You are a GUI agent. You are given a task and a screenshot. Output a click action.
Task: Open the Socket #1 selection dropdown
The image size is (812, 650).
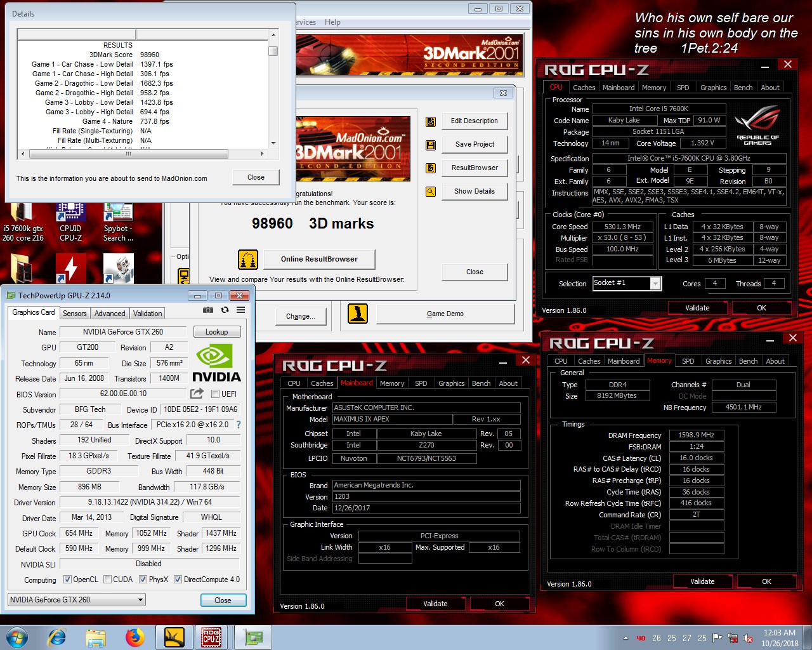(x=627, y=284)
